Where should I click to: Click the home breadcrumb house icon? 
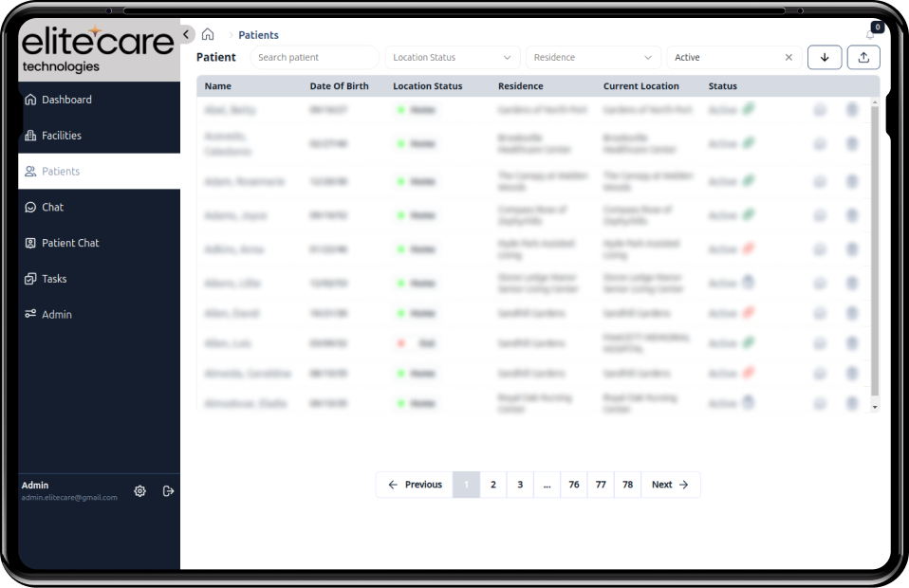coord(208,34)
